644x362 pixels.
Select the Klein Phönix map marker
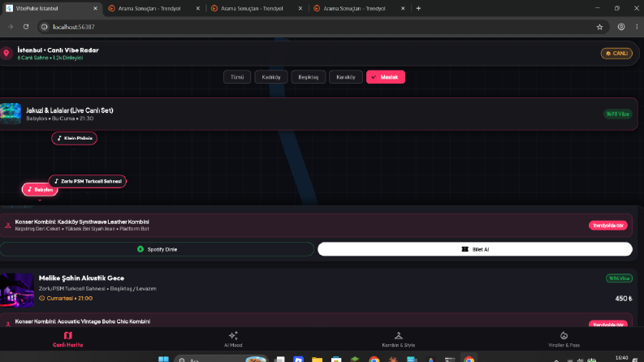click(75, 138)
